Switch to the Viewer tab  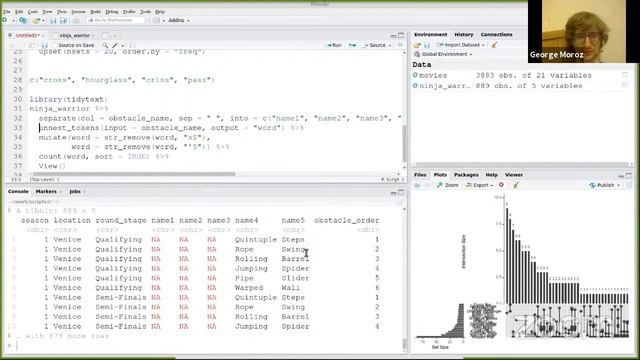click(514, 175)
